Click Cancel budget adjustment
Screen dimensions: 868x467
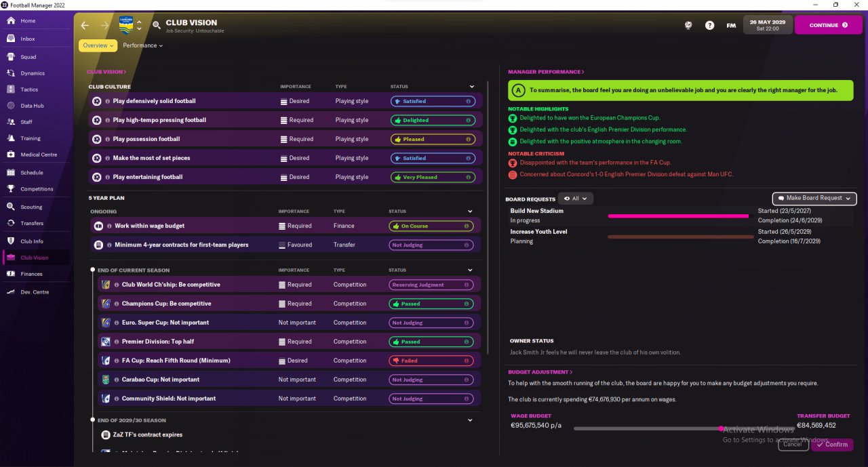pos(793,445)
